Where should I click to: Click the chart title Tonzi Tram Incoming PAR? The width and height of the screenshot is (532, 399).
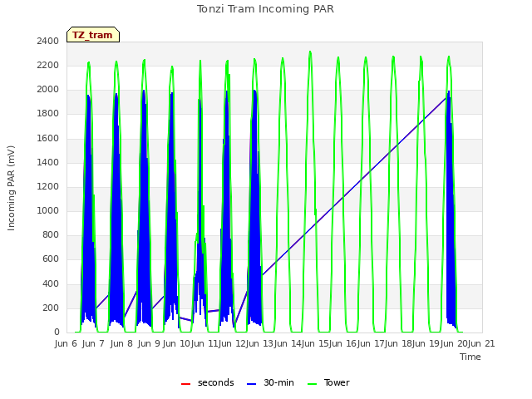pos(265,9)
